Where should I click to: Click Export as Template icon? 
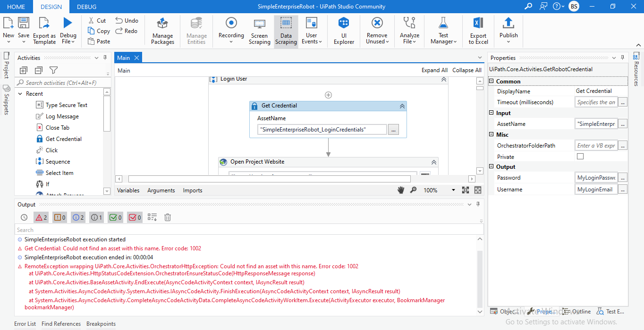(44, 23)
